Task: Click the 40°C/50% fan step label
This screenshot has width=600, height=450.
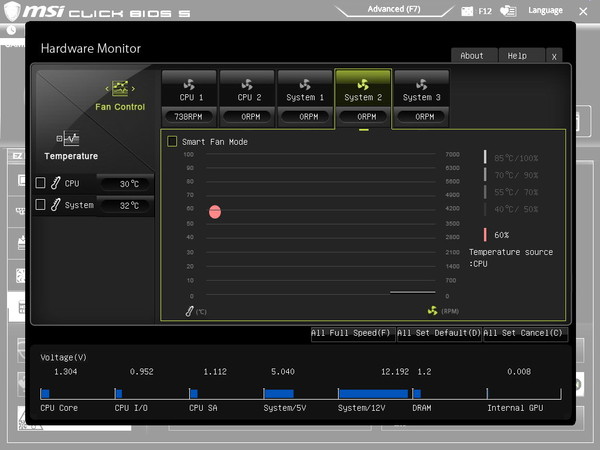Action: (x=516, y=209)
